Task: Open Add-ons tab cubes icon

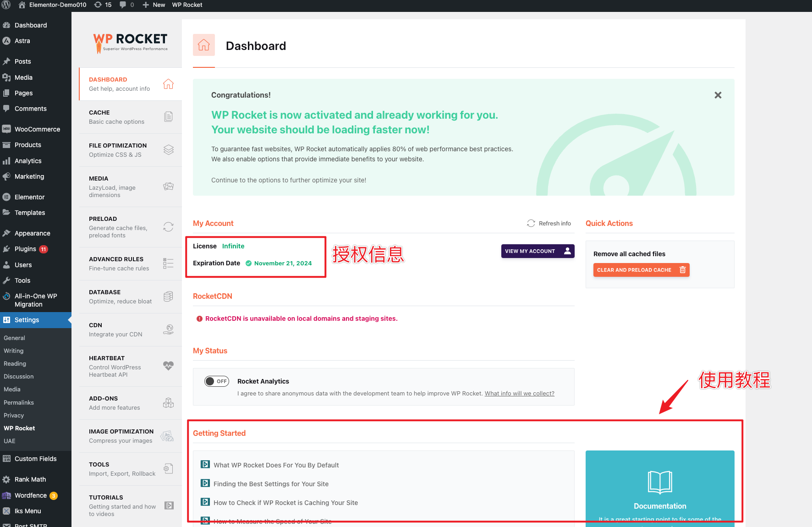Action: 168,403
